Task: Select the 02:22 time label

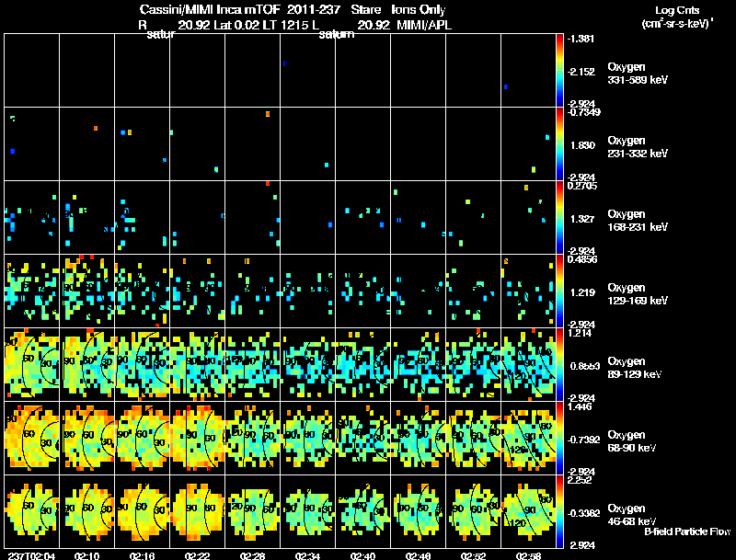Action: pyautogui.click(x=197, y=556)
